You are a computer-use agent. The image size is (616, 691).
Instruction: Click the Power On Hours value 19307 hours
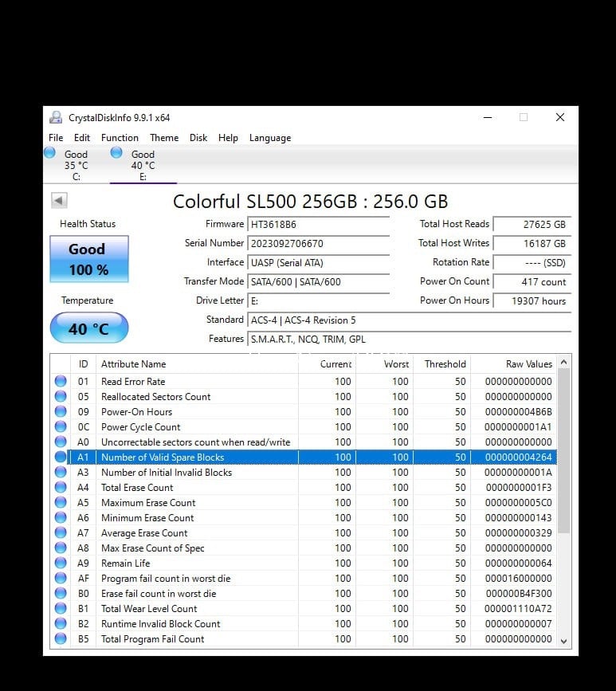click(532, 301)
